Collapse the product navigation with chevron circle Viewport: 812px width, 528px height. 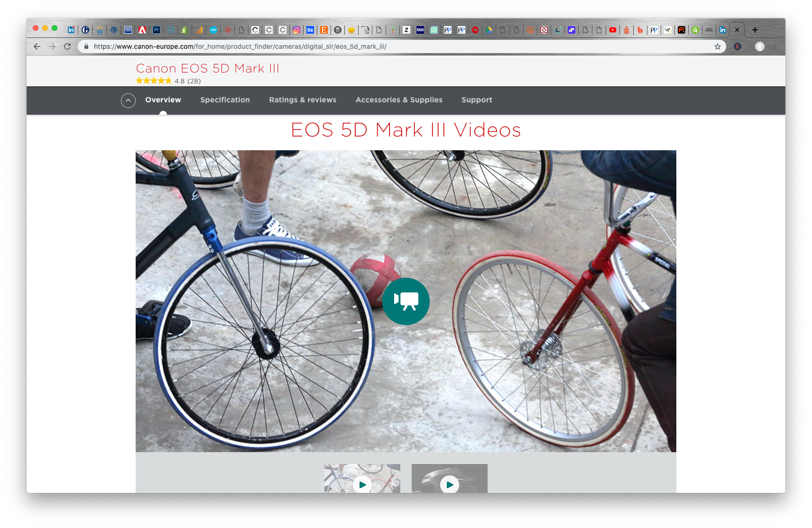pyautogui.click(x=128, y=100)
